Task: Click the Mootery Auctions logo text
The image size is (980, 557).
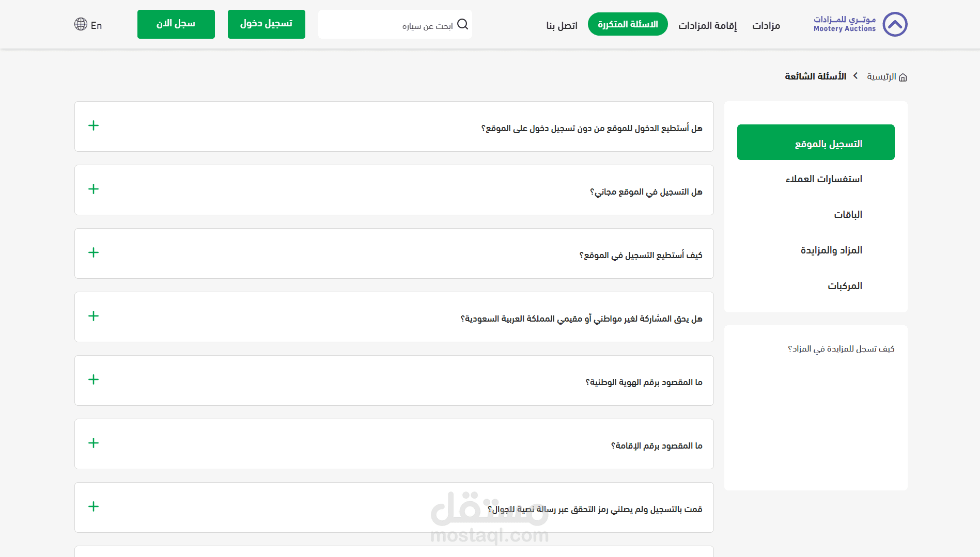Action: click(x=845, y=24)
